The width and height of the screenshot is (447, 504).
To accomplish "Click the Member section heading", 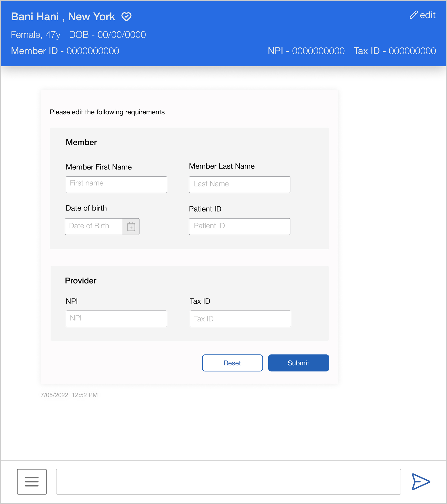I will [x=81, y=142].
